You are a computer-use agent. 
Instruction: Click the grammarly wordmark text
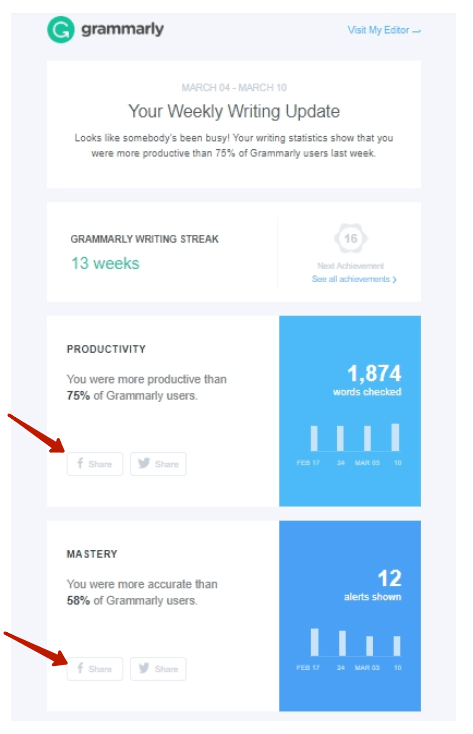[123, 29]
